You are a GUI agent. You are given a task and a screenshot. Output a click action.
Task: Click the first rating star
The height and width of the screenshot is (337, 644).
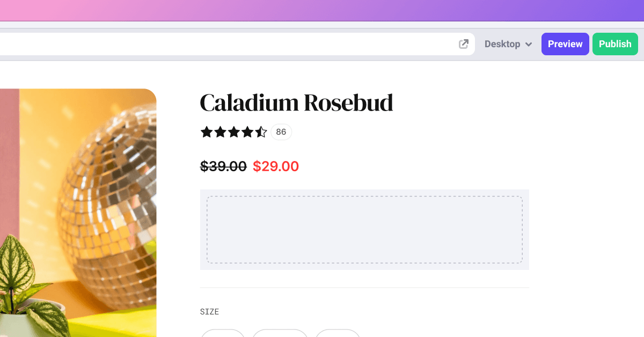[207, 132]
